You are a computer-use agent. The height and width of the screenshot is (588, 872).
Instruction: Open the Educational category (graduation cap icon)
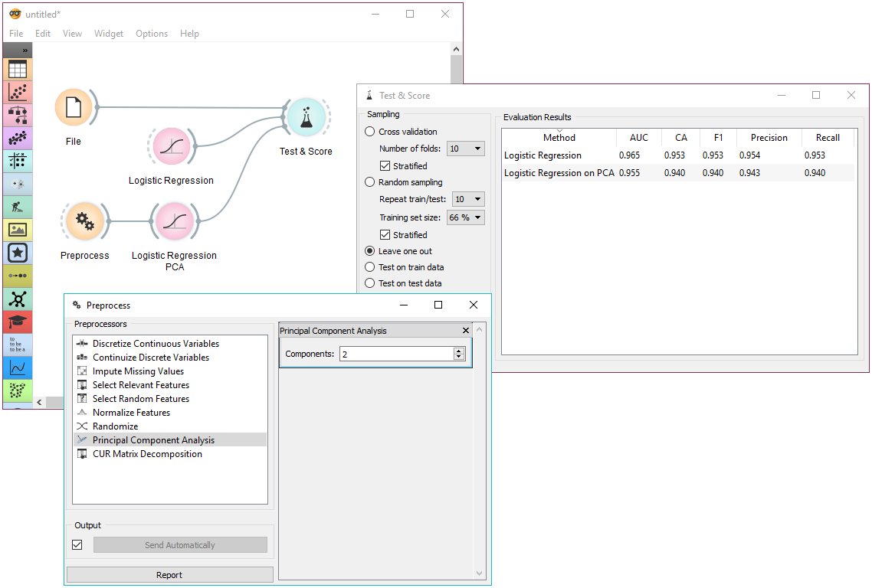pyautogui.click(x=17, y=322)
